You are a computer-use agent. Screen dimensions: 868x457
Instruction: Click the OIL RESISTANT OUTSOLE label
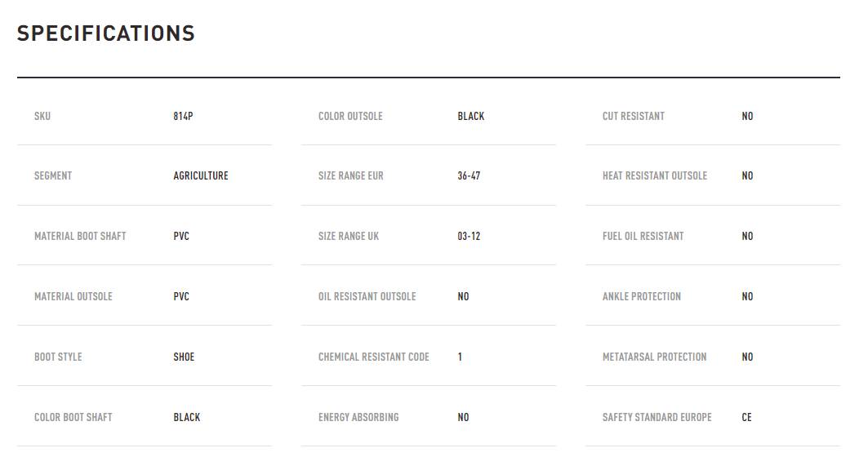pyautogui.click(x=367, y=296)
